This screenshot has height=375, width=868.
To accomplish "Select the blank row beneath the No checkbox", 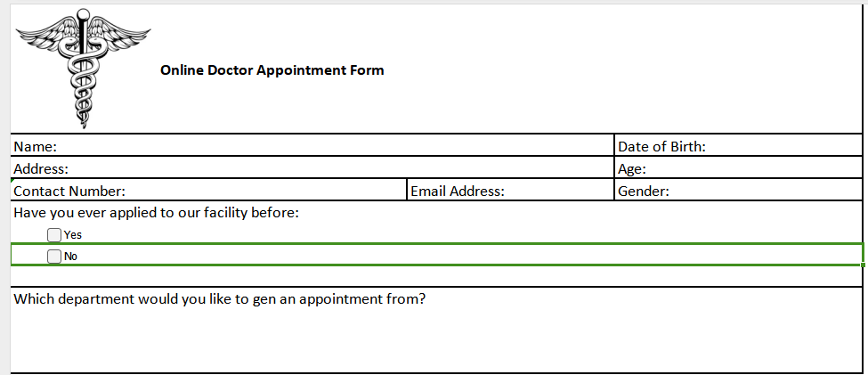I will [436, 276].
